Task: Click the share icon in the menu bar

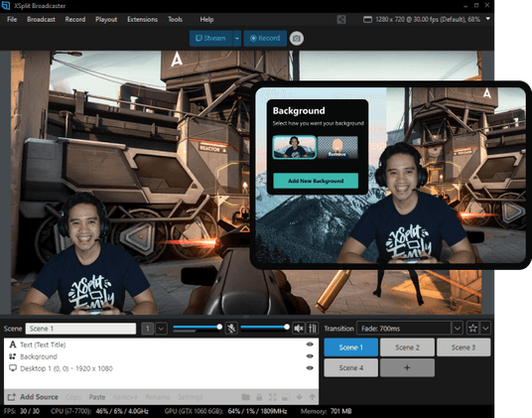Action: (341, 19)
